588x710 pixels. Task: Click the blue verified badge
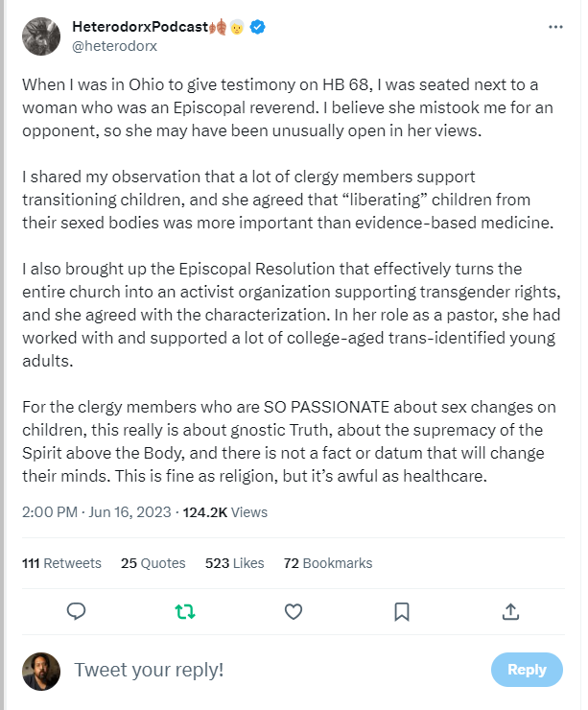pos(257,27)
